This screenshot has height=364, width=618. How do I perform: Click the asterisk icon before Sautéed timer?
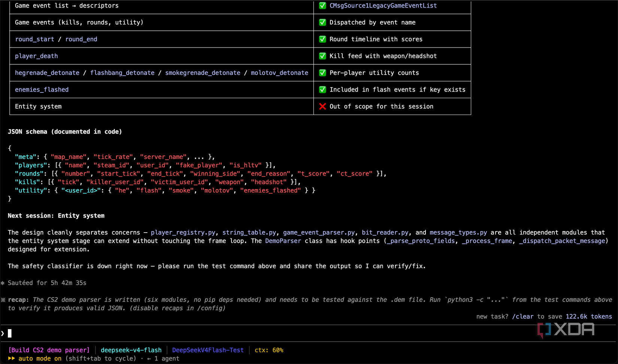click(x=3, y=283)
